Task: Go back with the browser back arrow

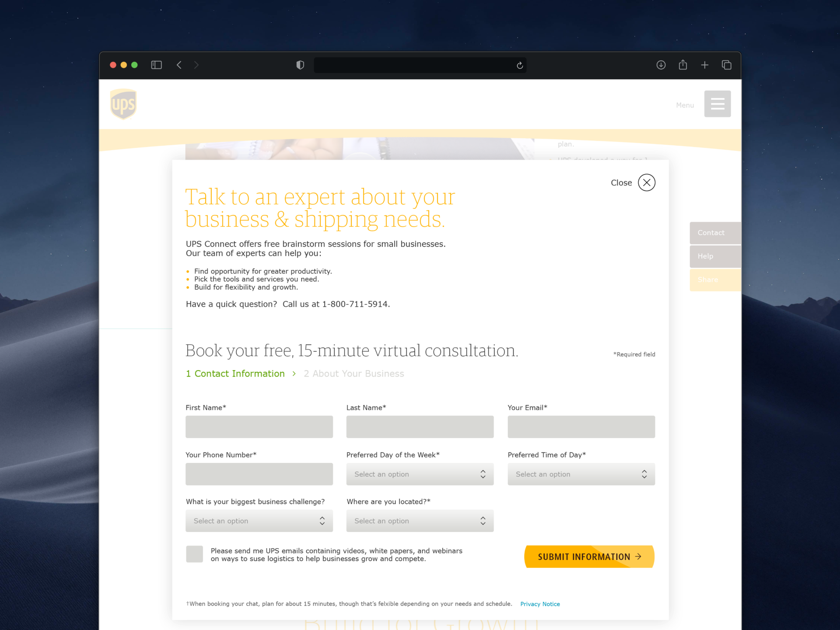Action: tap(179, 65)
